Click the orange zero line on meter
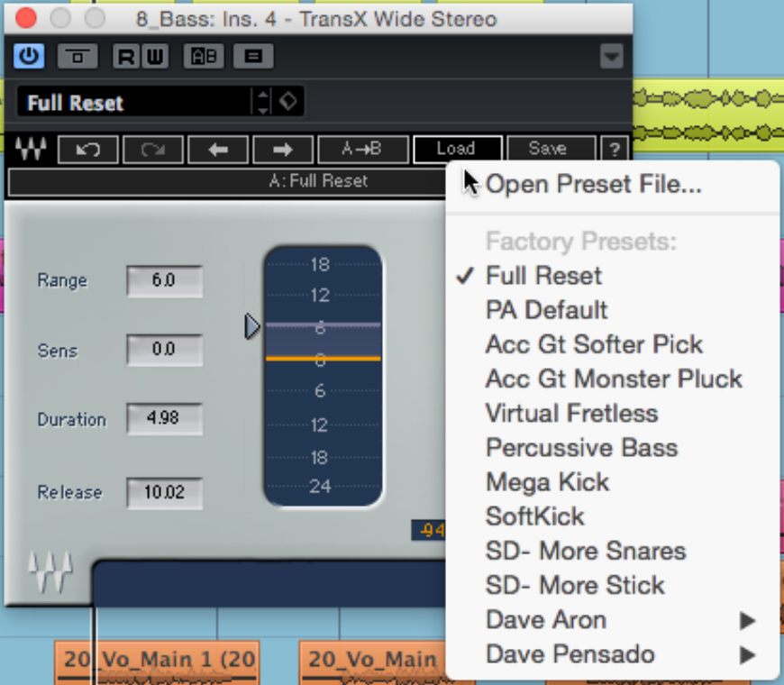Image resolution: width=784 pixels, height=685 pixels. point(323,359)
